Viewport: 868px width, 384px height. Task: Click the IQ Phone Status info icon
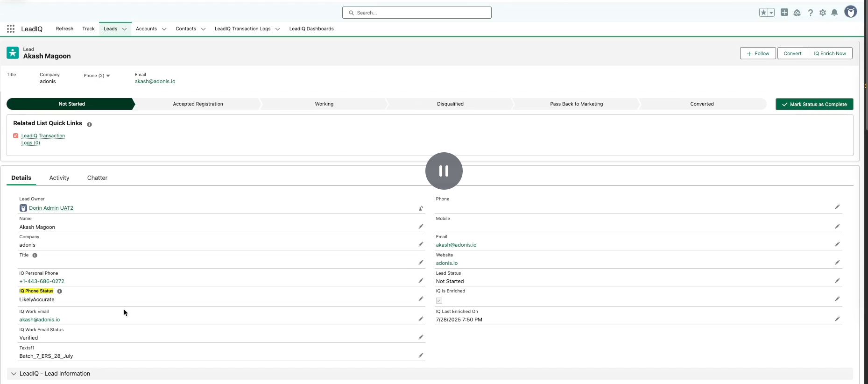[x=59, y=291]
